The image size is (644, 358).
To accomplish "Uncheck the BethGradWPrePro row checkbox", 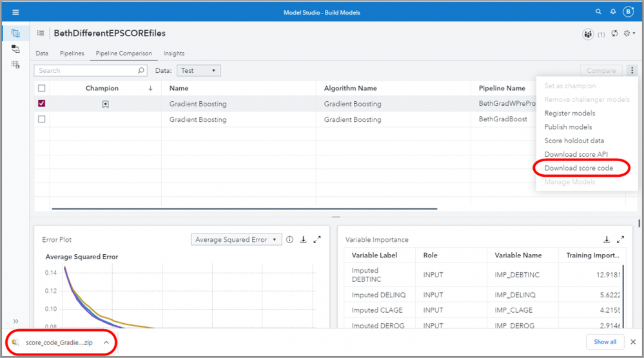I will [41, 104].
